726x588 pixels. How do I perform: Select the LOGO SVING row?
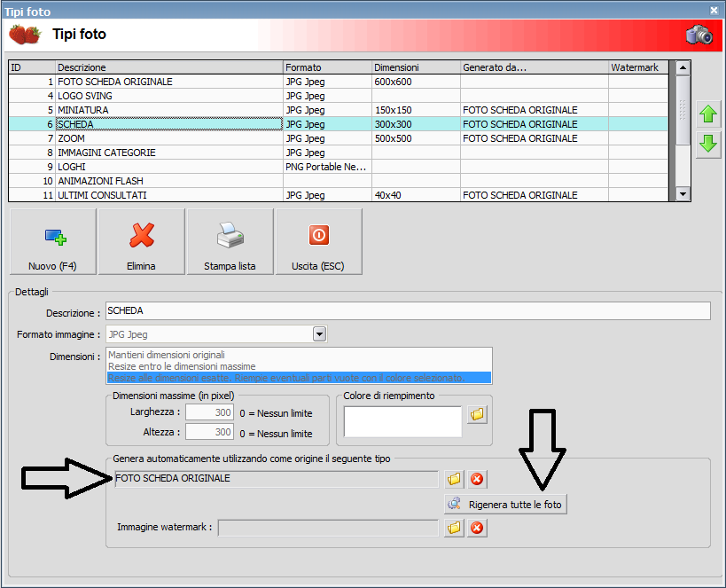339,96
